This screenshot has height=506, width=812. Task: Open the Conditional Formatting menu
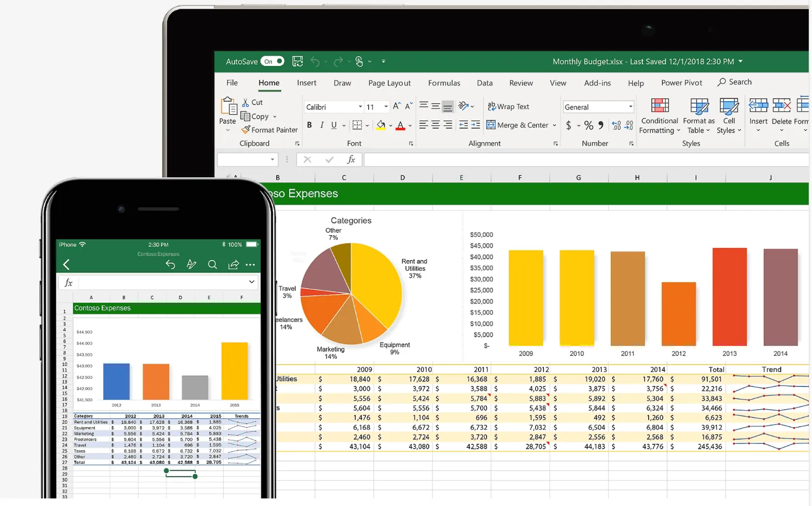(660, 116)
